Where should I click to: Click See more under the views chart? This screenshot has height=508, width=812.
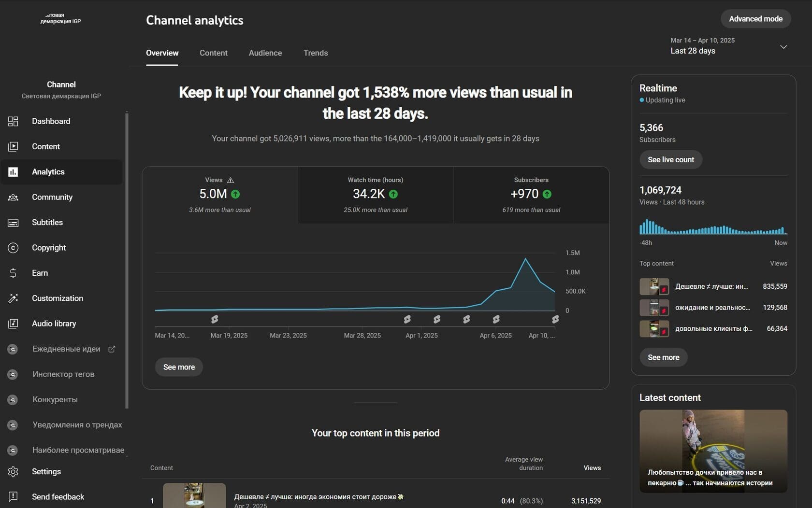click(x=179, y=367)
